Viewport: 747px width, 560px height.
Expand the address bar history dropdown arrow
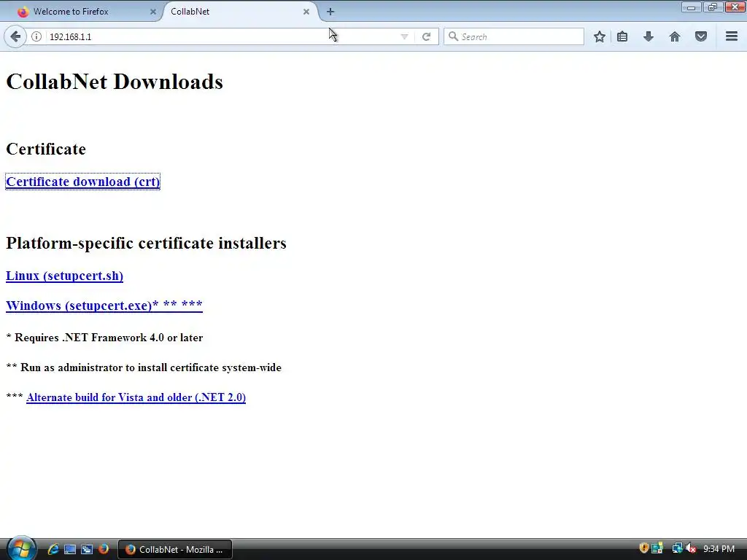click(404, 36)
